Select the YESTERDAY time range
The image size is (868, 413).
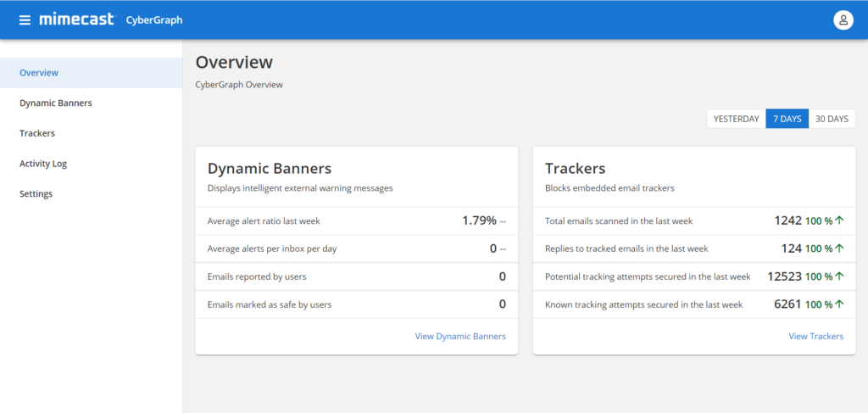coord(736,119)
